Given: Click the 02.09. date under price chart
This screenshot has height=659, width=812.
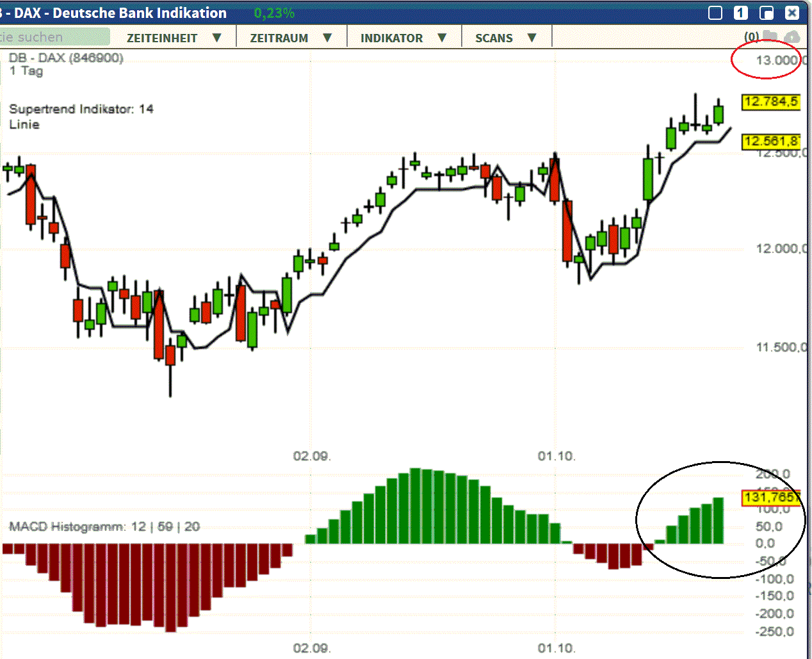Looking at the screenshot, I should [x=312, y=456].
